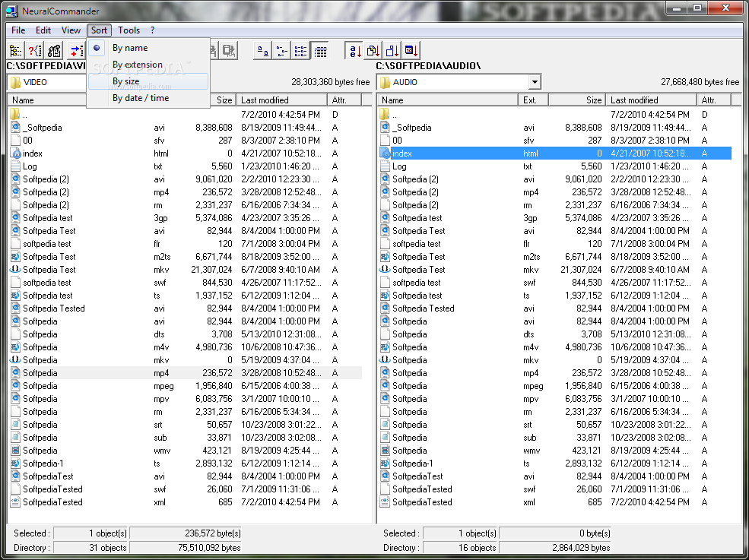Click the Softpedia srt icon in AUDIO pane

pos(385,425)
